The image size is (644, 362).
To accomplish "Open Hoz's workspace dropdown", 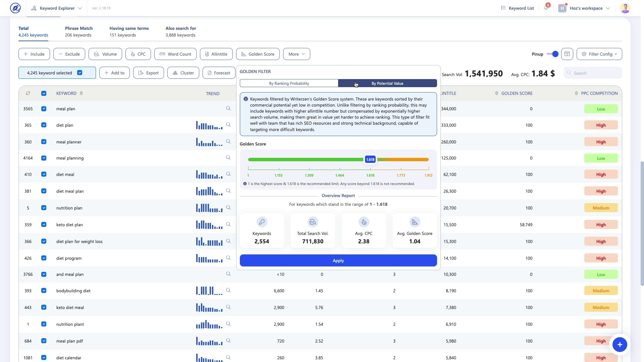I will [586, 8].
